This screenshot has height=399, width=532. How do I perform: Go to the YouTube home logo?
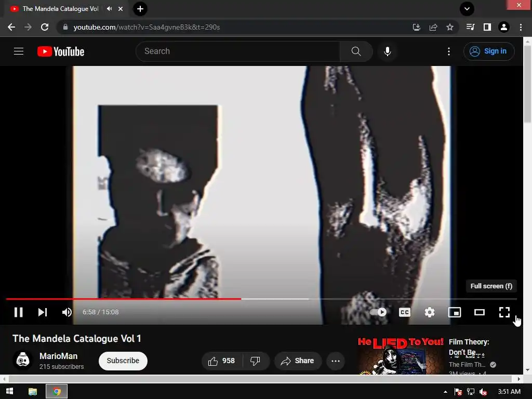61,51
